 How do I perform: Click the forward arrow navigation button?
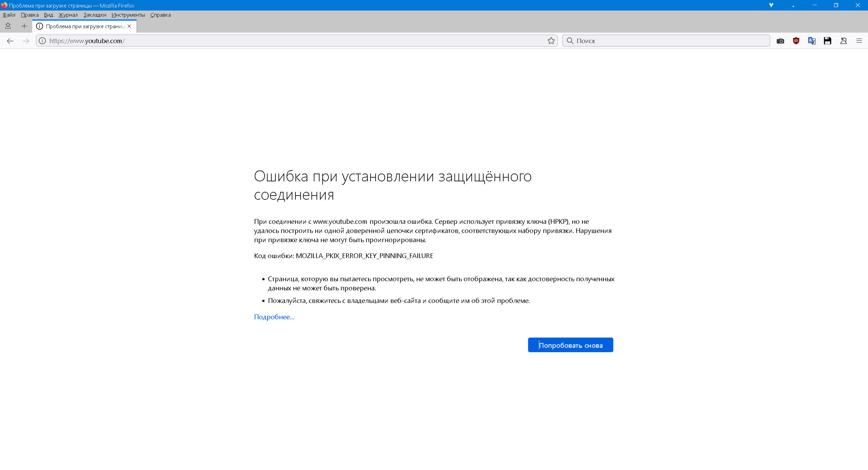[x=26, y=41]
